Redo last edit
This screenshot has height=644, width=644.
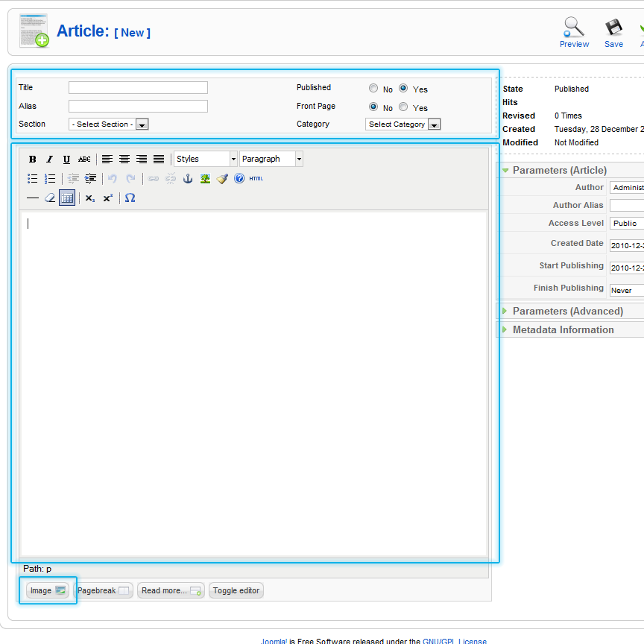[x=130, y=178]
